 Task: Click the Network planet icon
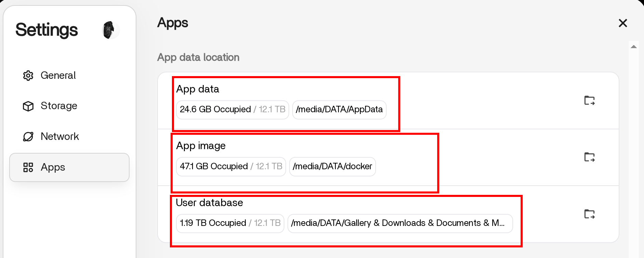(x=28, y=137)
